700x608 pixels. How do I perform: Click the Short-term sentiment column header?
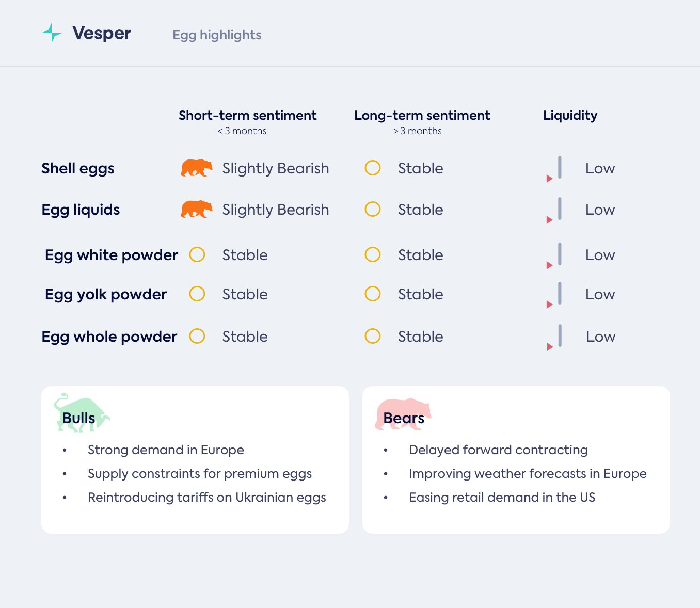(x=247, y=116)
